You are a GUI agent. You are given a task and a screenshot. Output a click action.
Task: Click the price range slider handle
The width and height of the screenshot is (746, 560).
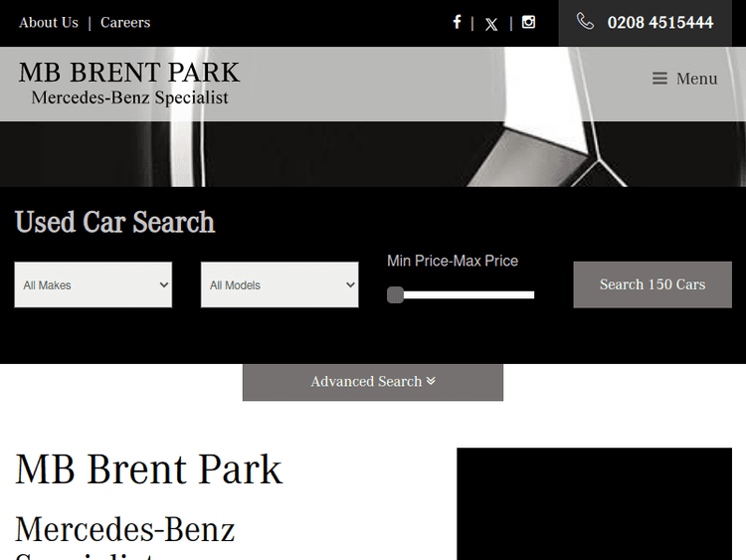tap(395, 295)
